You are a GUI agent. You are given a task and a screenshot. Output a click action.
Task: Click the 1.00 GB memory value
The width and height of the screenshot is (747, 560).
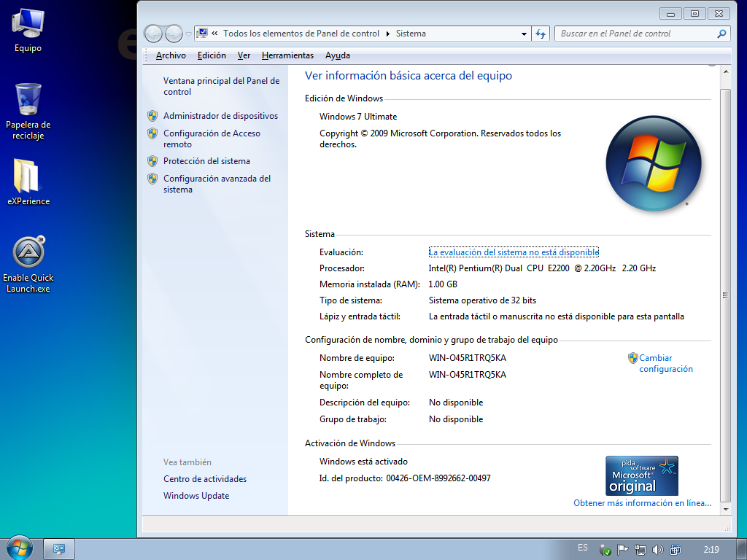(443, 284)
